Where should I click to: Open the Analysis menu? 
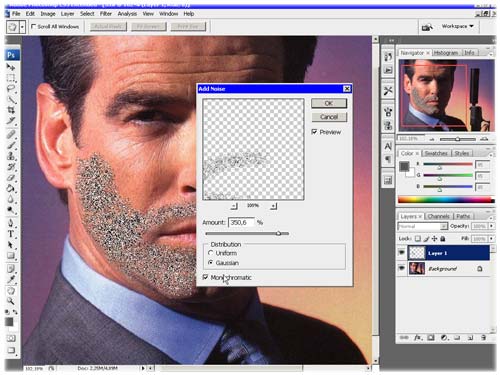(127, 14)
